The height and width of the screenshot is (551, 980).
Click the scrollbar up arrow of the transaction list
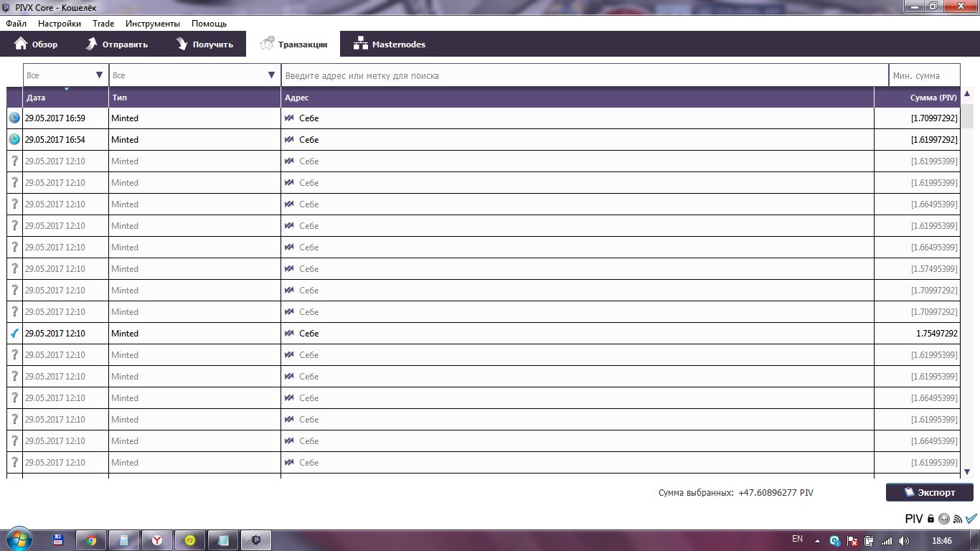click(x=967, y=93)
